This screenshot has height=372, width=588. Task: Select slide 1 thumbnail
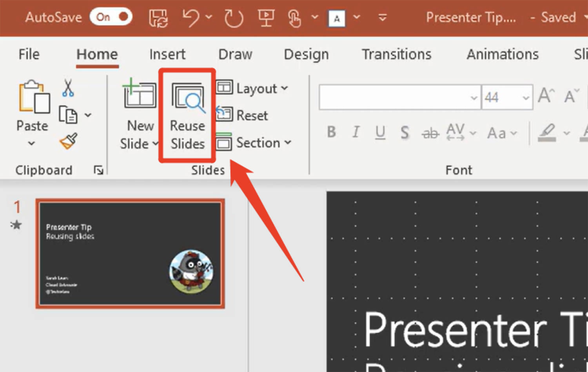point(130,253)
